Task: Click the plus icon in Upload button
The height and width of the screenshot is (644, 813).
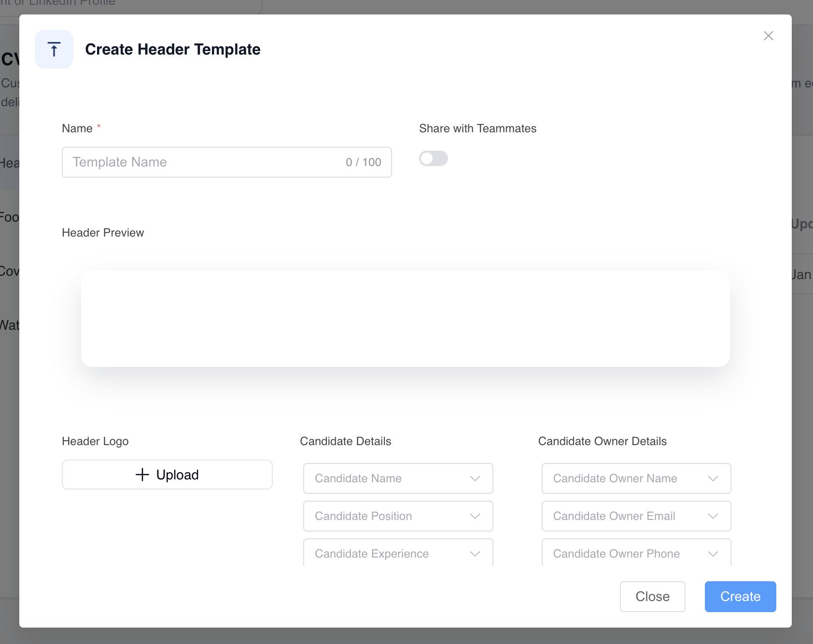Action: coord(142,475)
